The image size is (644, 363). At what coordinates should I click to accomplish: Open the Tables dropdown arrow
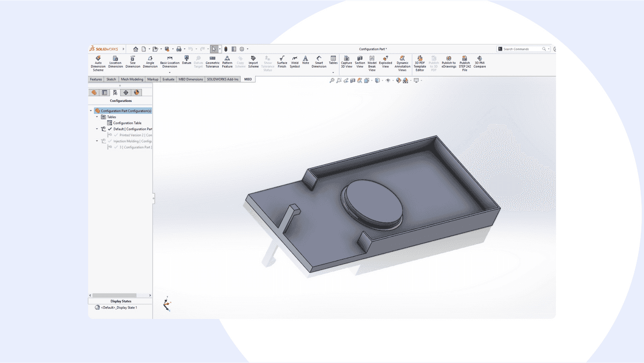pyautogui.click(x=333, y=72)
